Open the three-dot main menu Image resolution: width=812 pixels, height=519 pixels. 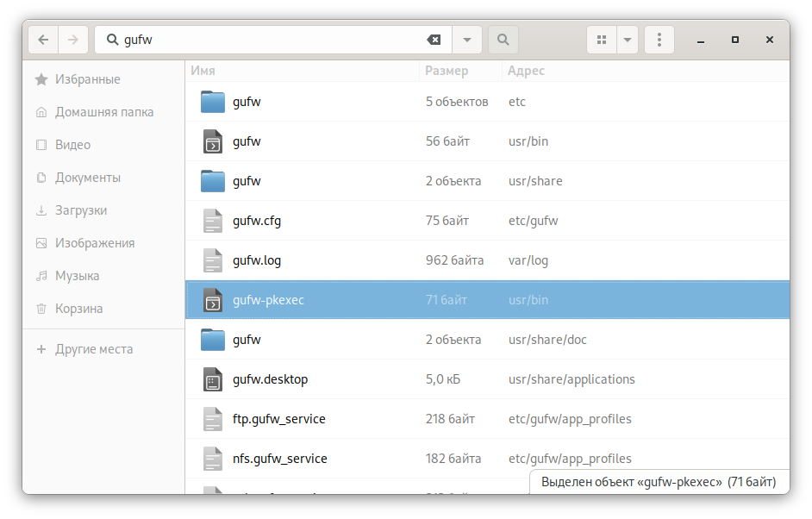pyautogui.click(x=659, y=40)
